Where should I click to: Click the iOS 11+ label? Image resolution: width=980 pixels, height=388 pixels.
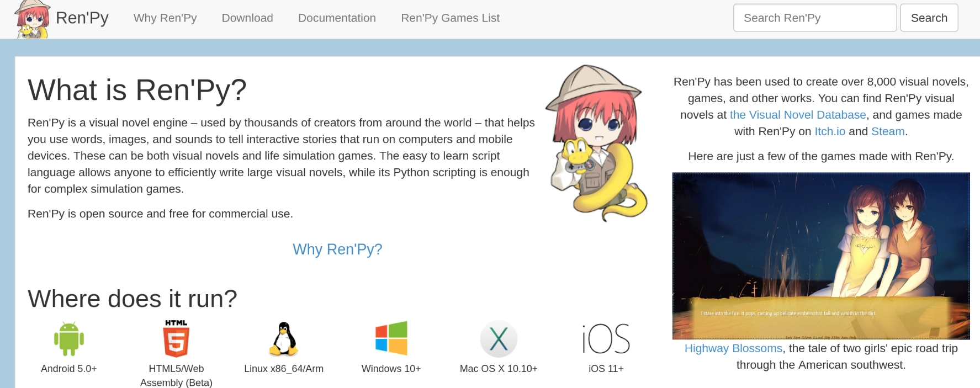[x=606, y=369]
